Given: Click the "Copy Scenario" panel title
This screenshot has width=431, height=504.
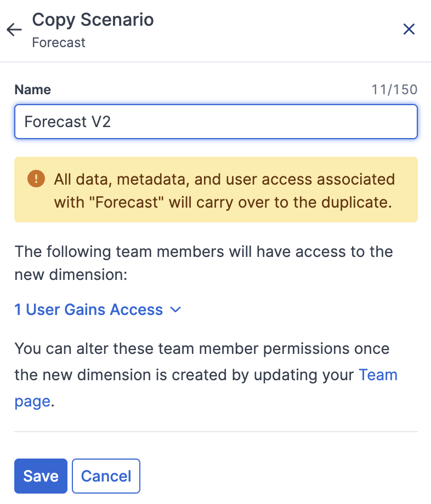Looking at the screenshot, I should click(x=93, y=20).
